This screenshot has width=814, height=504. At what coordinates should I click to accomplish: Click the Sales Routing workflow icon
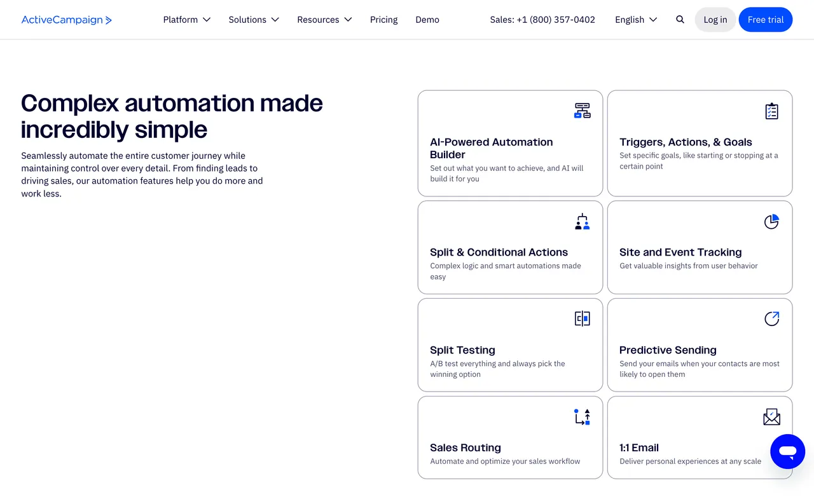pos(582,417)
